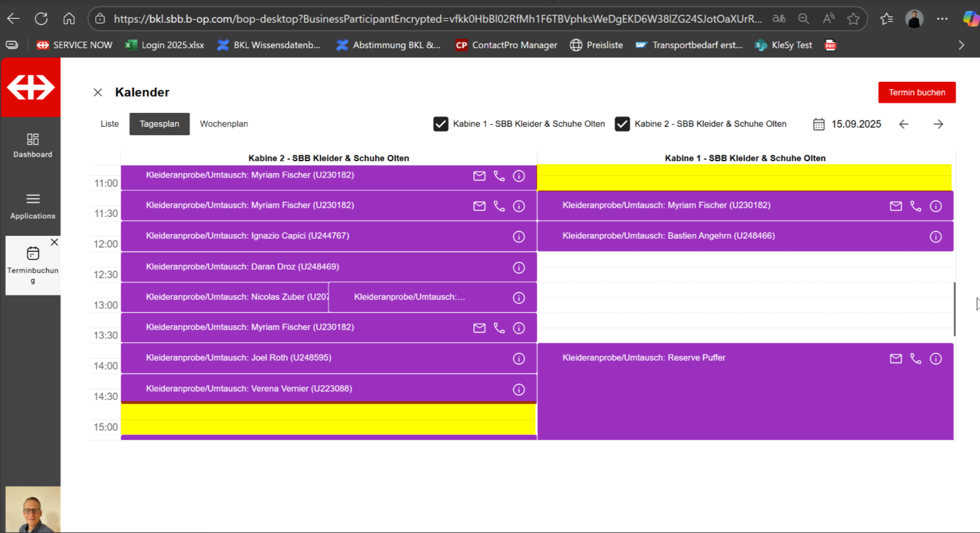Go to previous day arrow

tap(903, 124)
